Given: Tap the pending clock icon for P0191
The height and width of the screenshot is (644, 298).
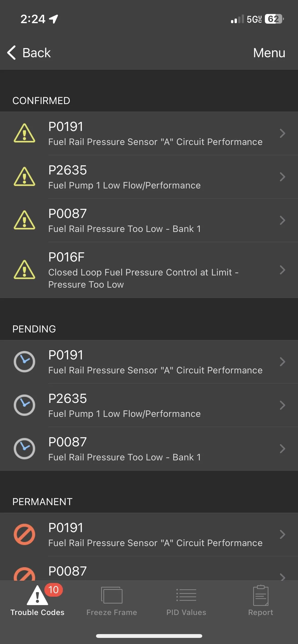Looking at the screenshot, I should tap(24, 362).
